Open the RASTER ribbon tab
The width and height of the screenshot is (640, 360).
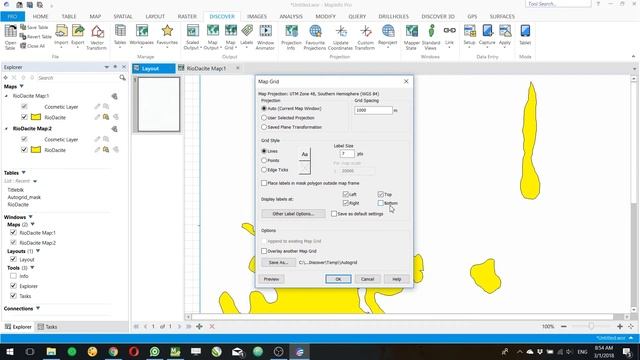tap(187, 16)
